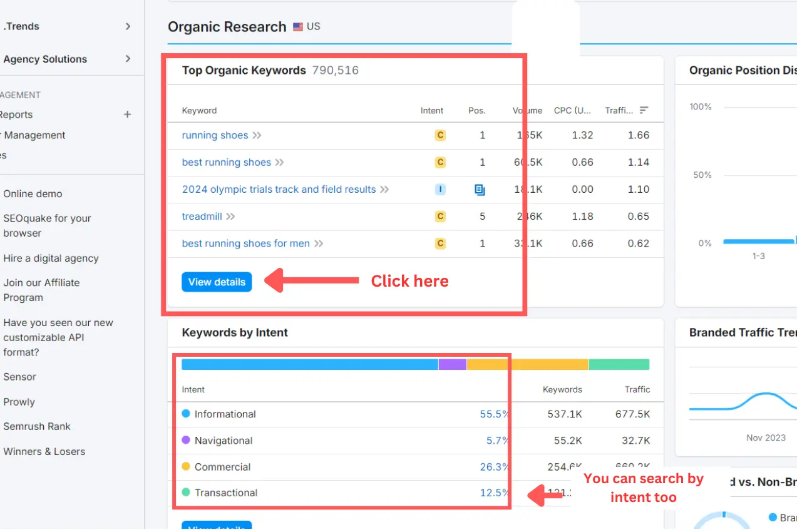Click the blue Informational segment of intent bar
Screen dimensions: 797x532
coord(309,364)
